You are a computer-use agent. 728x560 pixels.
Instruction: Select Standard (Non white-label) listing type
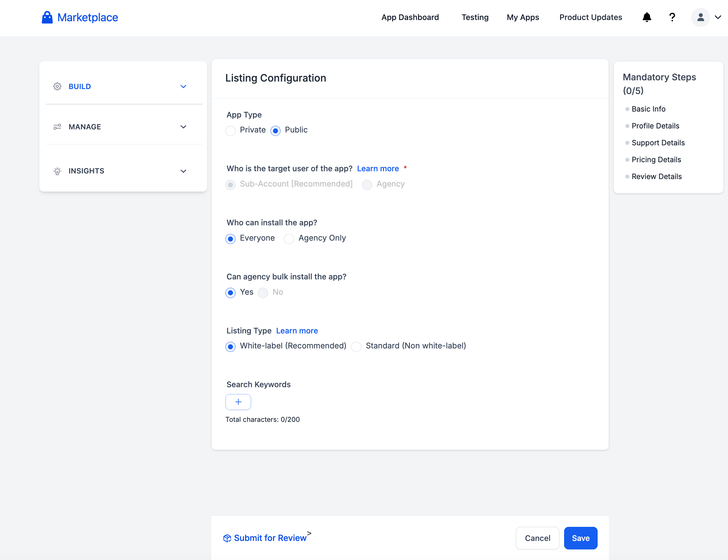pos(356,347)
